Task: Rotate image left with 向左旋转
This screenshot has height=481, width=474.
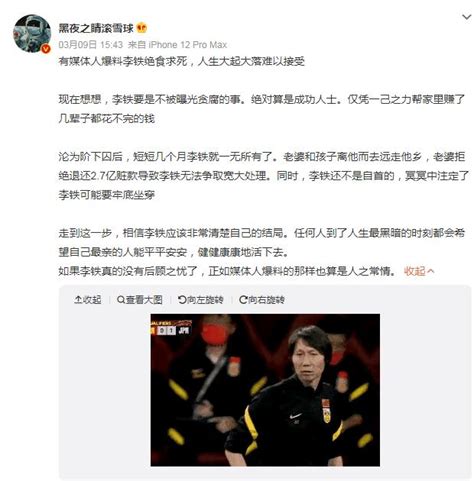Action: tap(201, 300)
